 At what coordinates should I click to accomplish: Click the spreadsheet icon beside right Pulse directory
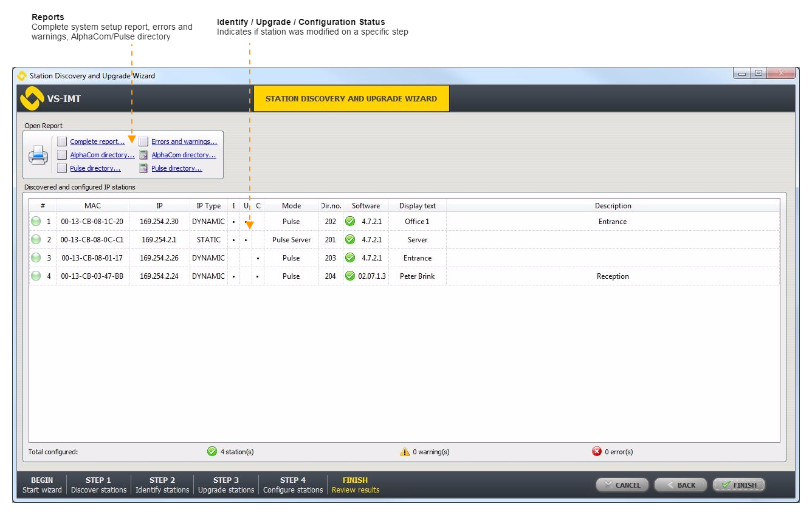click(143, 168)
